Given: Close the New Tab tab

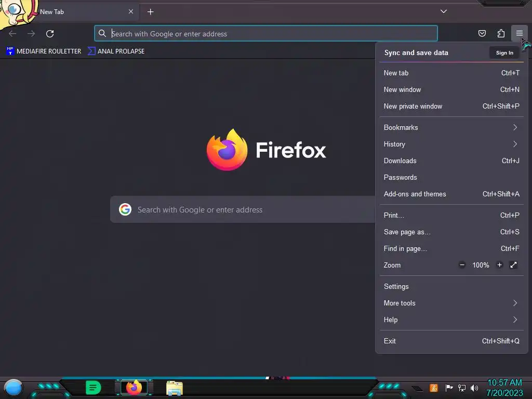Looking at the screenshot, I should coord(130,11).
